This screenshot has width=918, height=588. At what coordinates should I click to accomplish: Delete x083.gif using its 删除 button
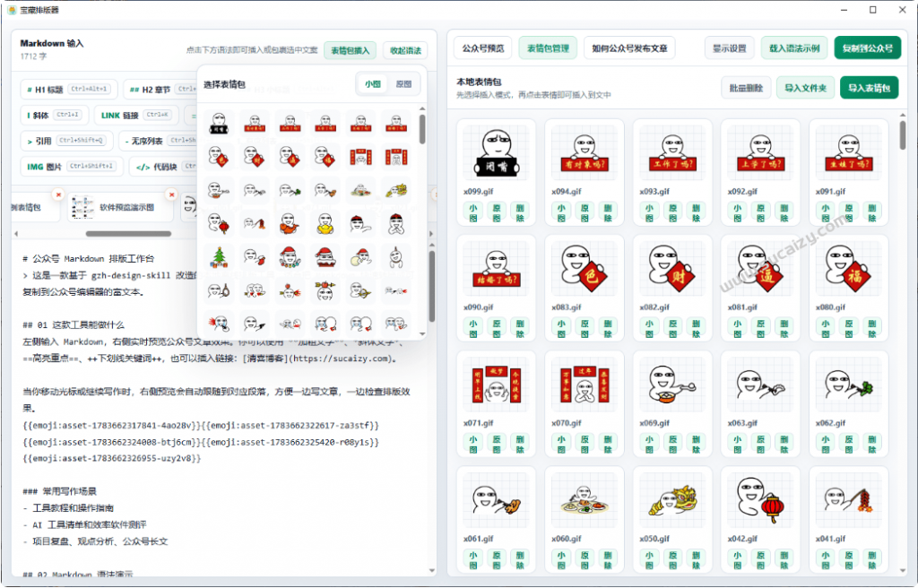[x=608, y=329]
